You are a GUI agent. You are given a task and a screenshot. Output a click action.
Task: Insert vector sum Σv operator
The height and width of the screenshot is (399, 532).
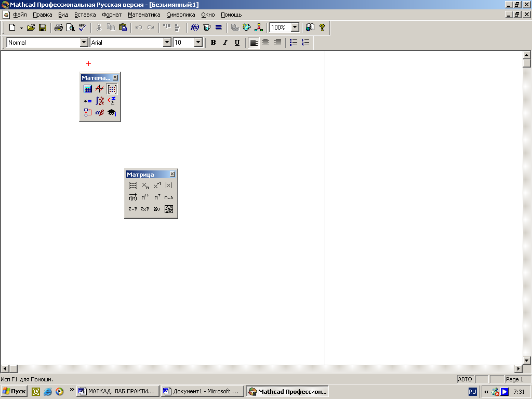point(157,209)
